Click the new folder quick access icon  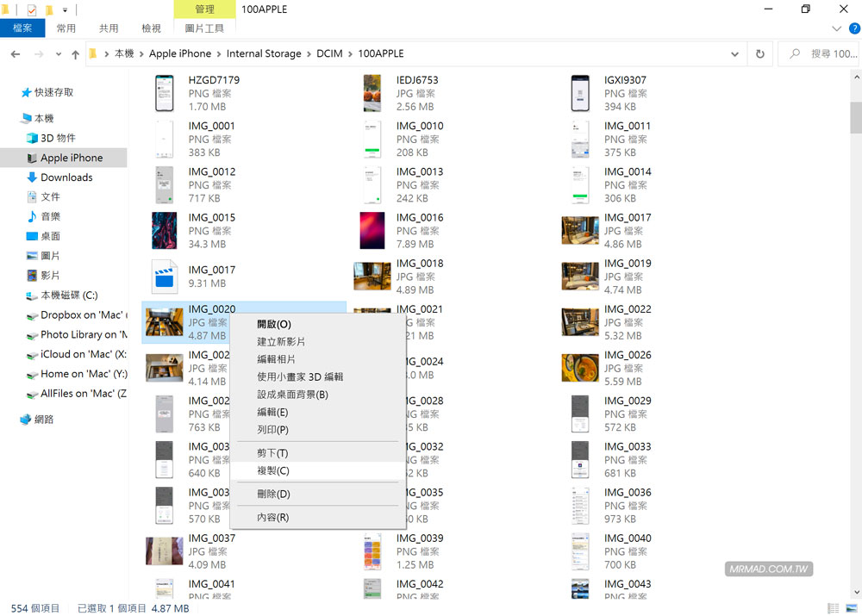(x=49, y=9)
